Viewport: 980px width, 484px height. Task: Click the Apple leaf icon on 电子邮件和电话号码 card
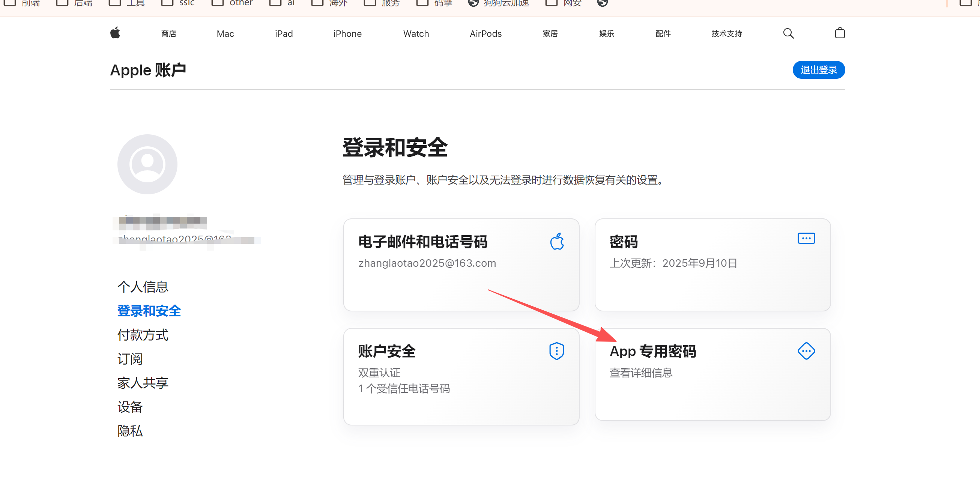click(x=557, y=241)
